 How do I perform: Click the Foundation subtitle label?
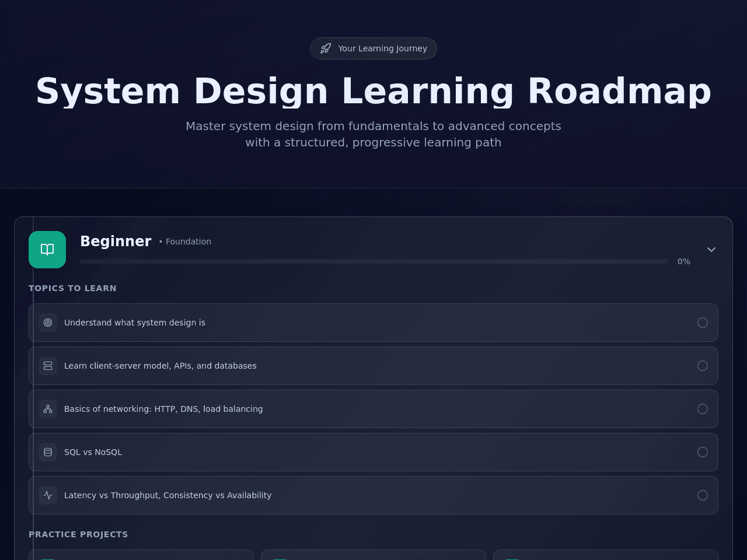point(185,242)
